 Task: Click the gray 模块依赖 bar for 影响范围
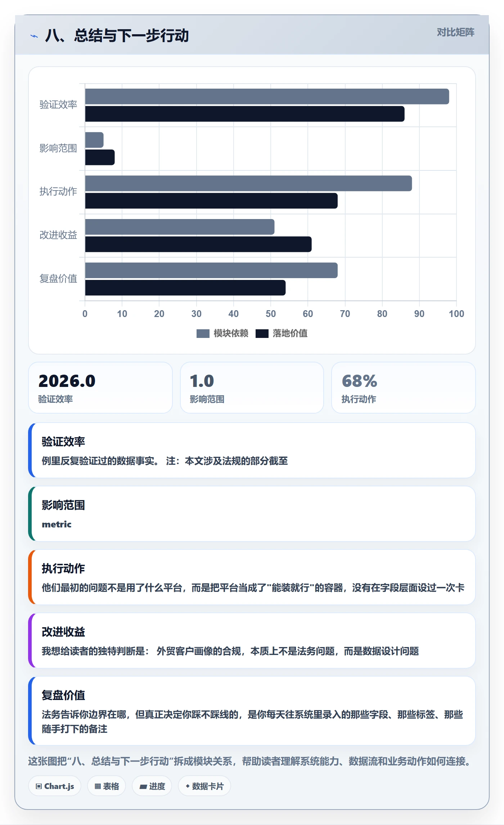point(94,140)
